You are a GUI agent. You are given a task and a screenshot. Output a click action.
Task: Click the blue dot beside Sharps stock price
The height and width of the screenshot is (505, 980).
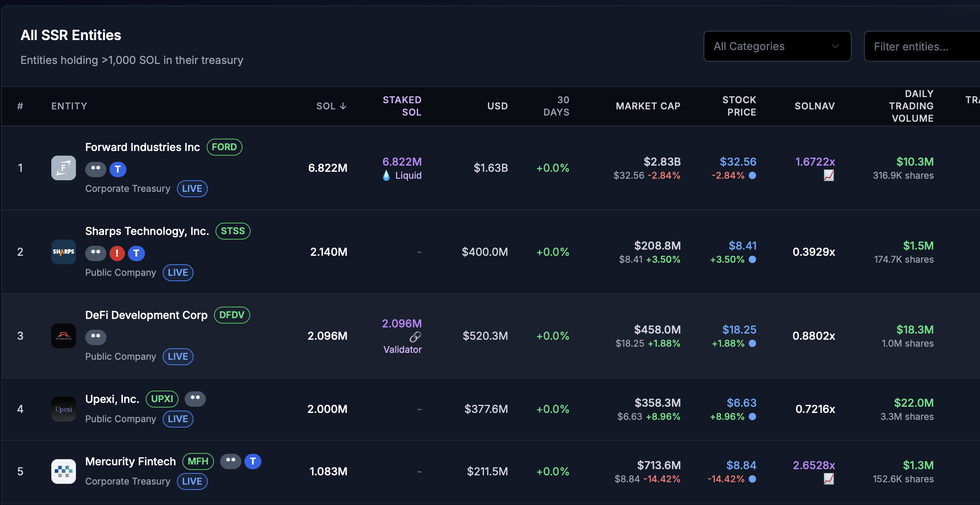(752, 260)
